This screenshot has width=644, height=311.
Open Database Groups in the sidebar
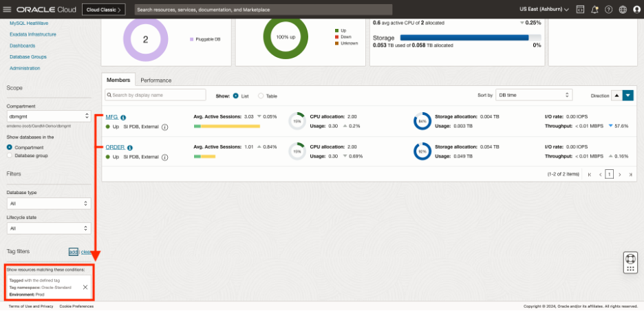[28, 56]
